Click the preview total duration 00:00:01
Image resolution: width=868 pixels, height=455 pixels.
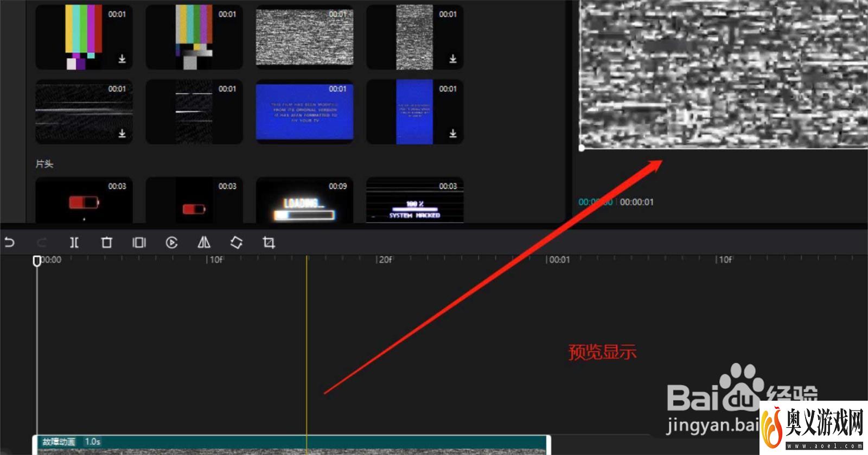pos(637,202)
